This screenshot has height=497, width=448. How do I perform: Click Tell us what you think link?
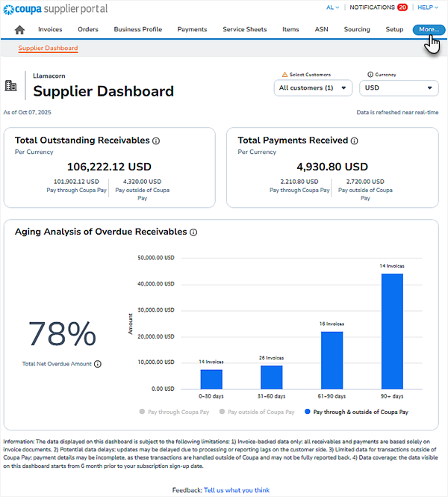236,490
